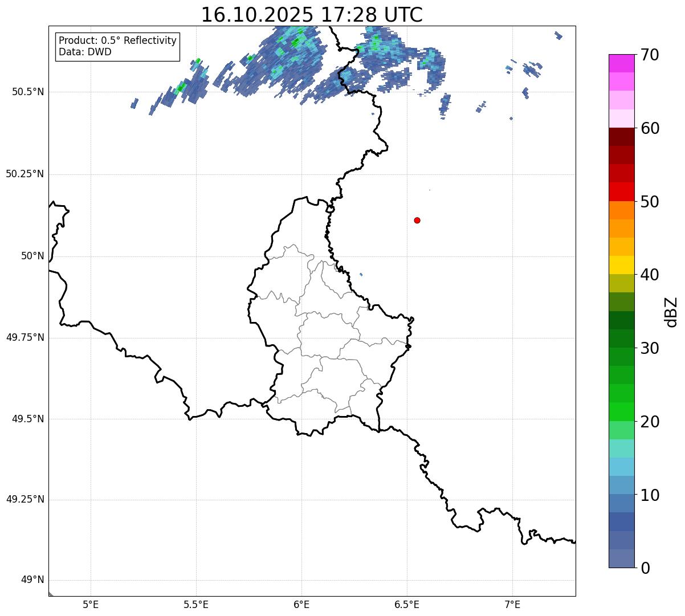685x616 pixels.
Task: Click the colorbar tick label 0
Action: pyautogui.click(x=645, y=568)
